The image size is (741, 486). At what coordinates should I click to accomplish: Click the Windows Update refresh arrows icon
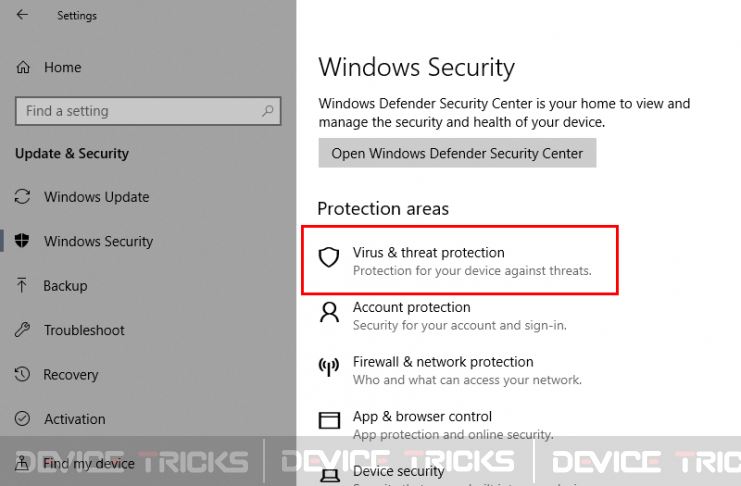pos(22,197)
